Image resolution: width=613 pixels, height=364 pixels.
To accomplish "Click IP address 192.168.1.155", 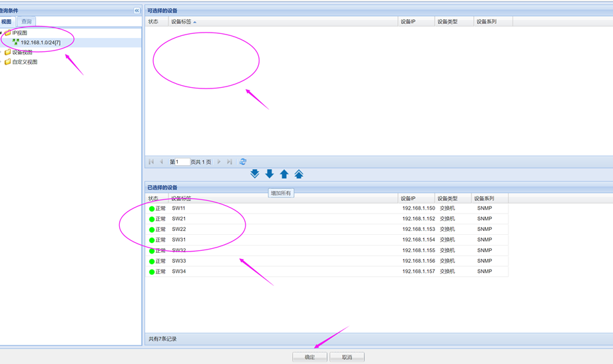I will pos(418,250).
